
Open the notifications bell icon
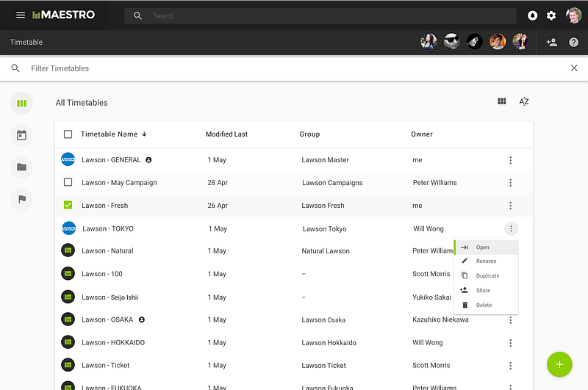tap(532, 15)
